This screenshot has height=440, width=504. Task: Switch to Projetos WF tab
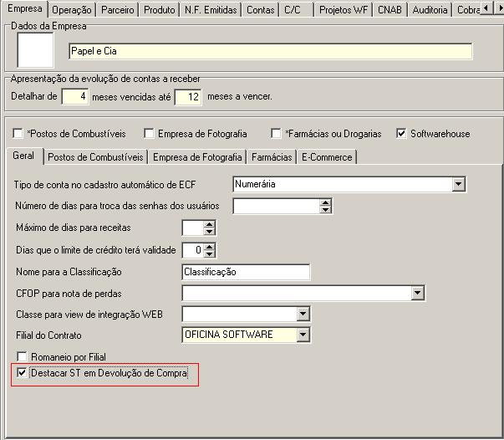(344, 10)
